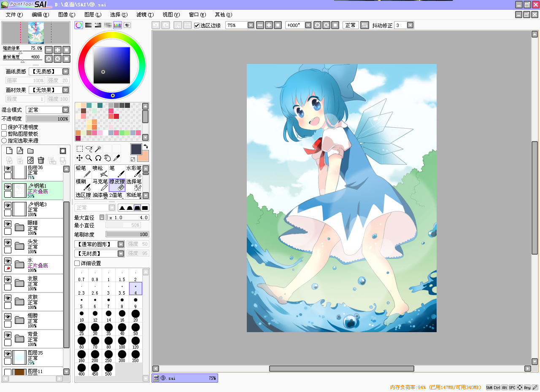Choose the 橡皮擦 eraser tool
Viewport: 540px width, 392px height.
pyautogui.click(x=117, y=185)
